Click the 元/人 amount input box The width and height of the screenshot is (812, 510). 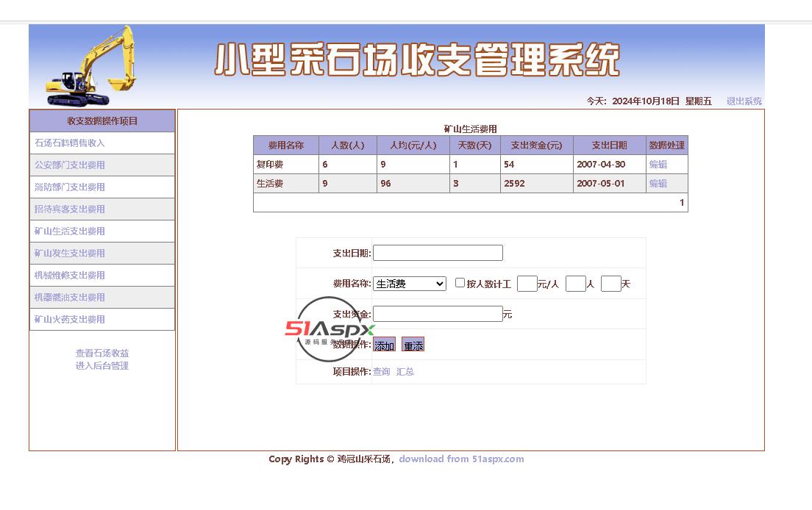click(x=527, y=284)
